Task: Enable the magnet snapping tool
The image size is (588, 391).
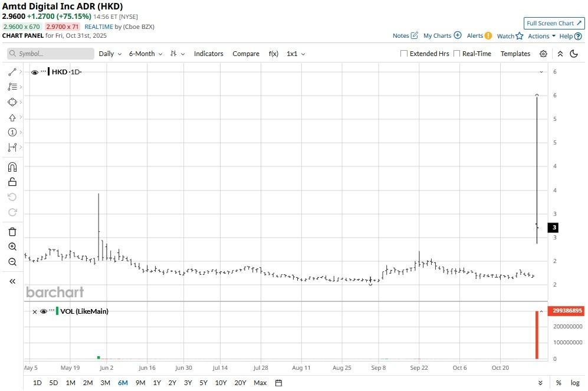Action: 12,166
